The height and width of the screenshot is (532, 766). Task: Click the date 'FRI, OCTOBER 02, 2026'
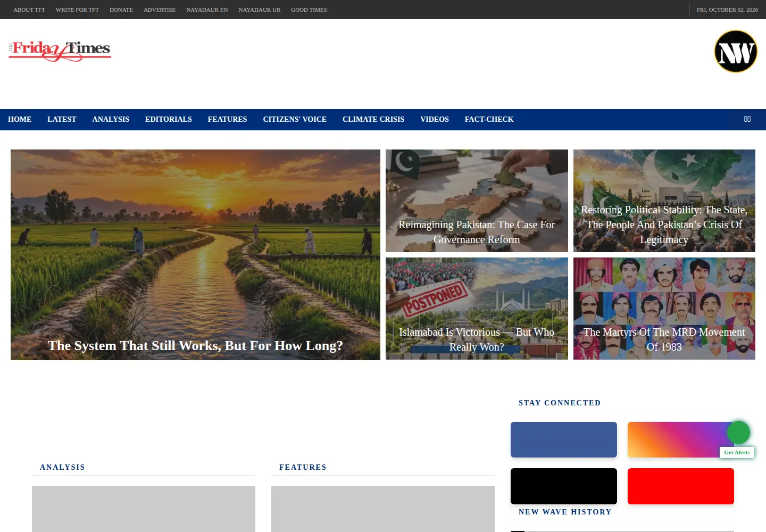click(727, 10)
